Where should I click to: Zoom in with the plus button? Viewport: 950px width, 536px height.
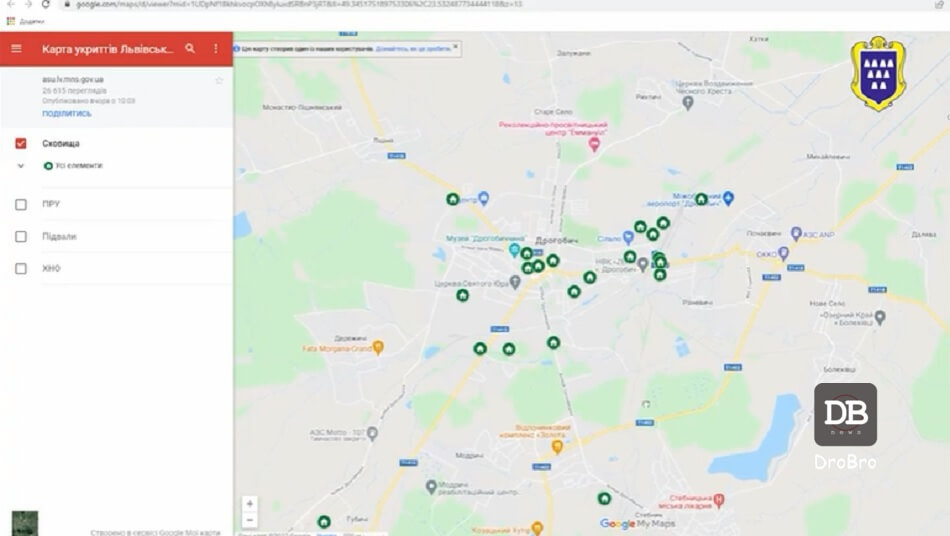click(250, 503)
